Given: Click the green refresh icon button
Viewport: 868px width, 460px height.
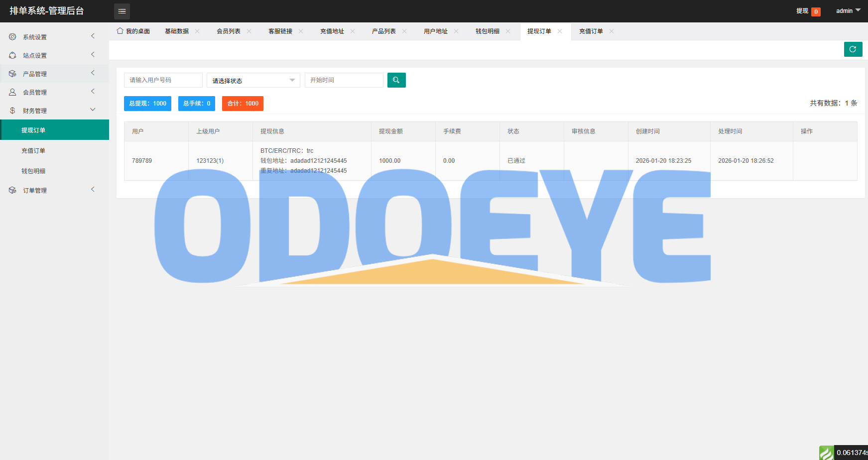Looking at the screenshot, I should click(x=853, y=49).
